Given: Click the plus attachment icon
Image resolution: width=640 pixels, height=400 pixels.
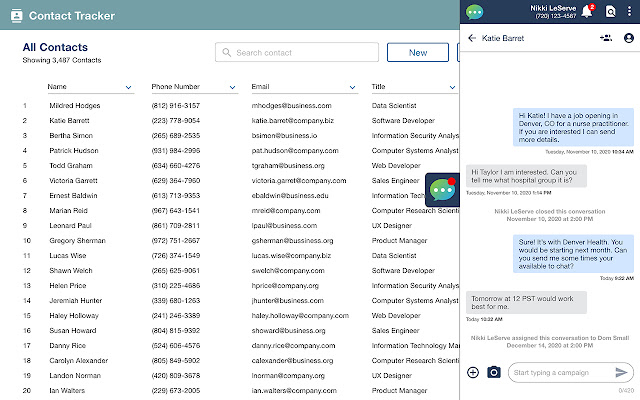Looking at the screenshot, I should click(x=473, y=372).
